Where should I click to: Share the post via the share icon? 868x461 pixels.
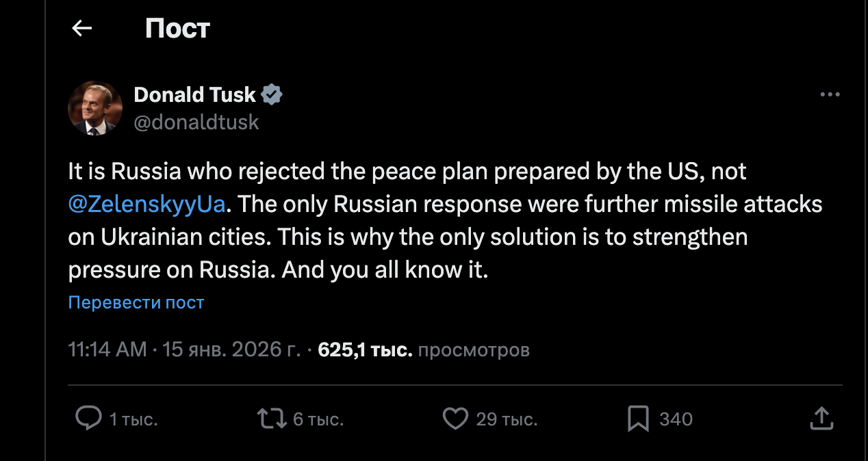[x=821, y=419]
